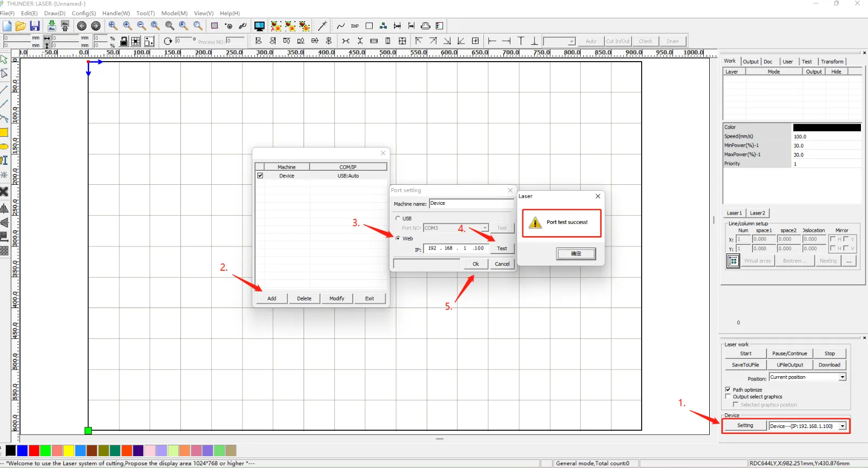The height and width of the screenshot is (468, 868).
Task: Click Test button next to IP
Action: coord(502,249)
